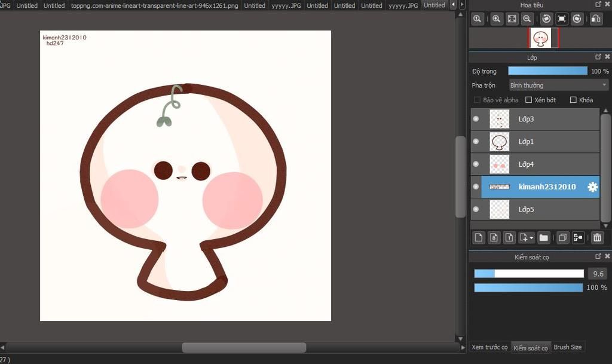Hide the Lớp5 layer
Image resolution: width=612 pixels, height=364 pixels.
476,209
